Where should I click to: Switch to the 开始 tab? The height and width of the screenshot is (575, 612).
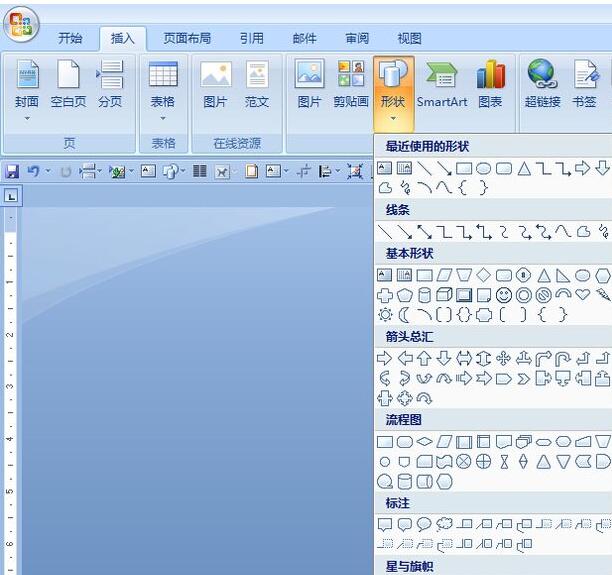tap(70, 38)
